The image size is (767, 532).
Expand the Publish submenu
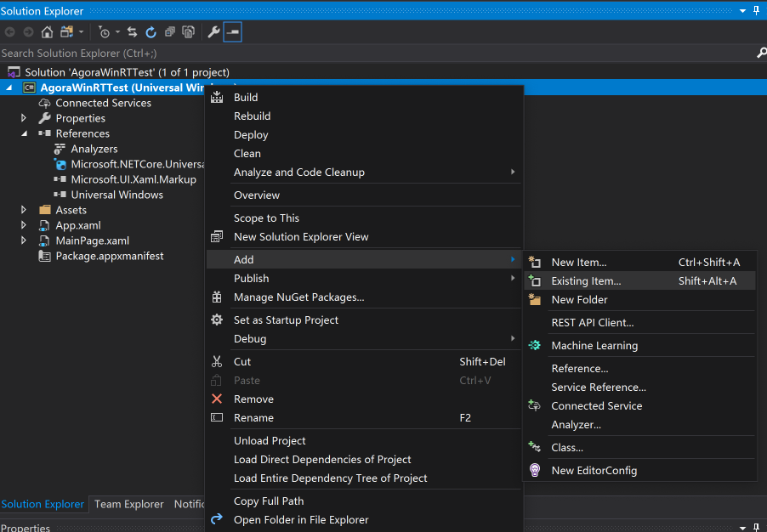click(365, 278)
